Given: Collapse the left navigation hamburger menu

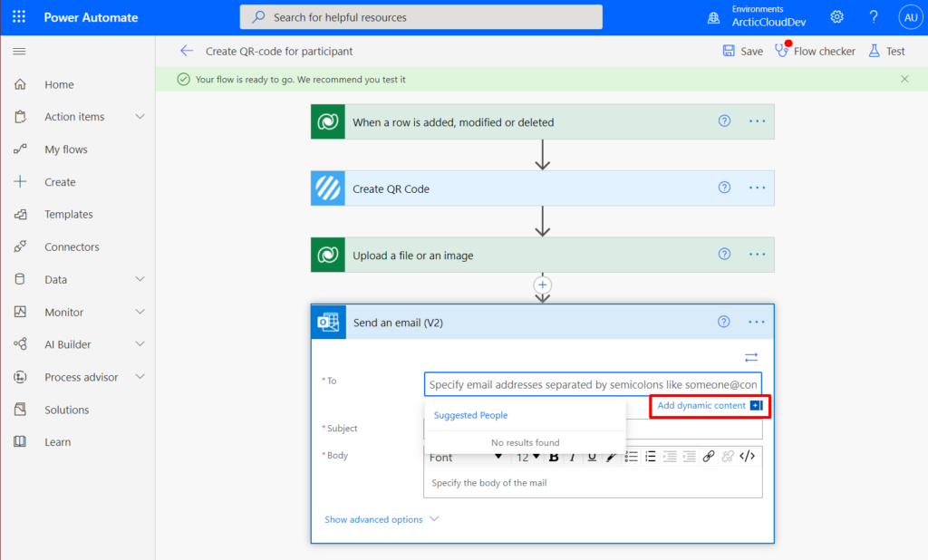Looking at the screenshot, I should click(x=19, y=52).
